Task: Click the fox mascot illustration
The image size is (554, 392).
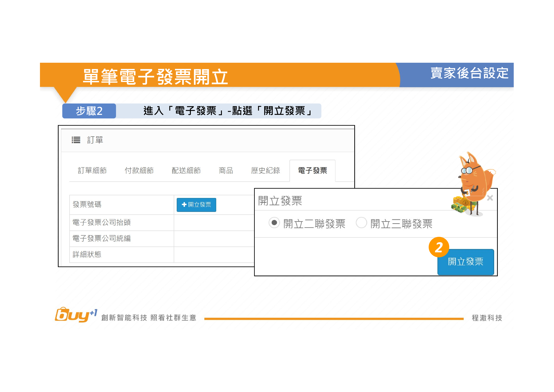Action: (x=473, y=183)
